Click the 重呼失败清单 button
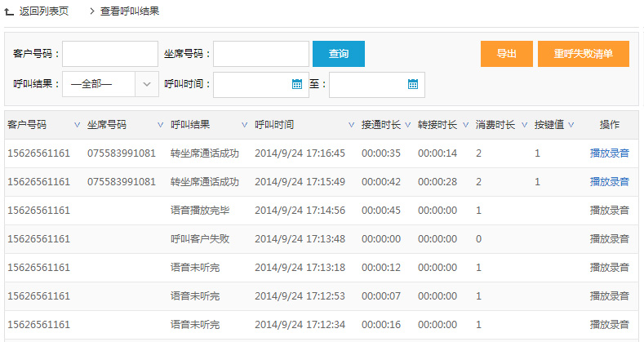Viewport: 644px width, 342px height. [583, 54]
